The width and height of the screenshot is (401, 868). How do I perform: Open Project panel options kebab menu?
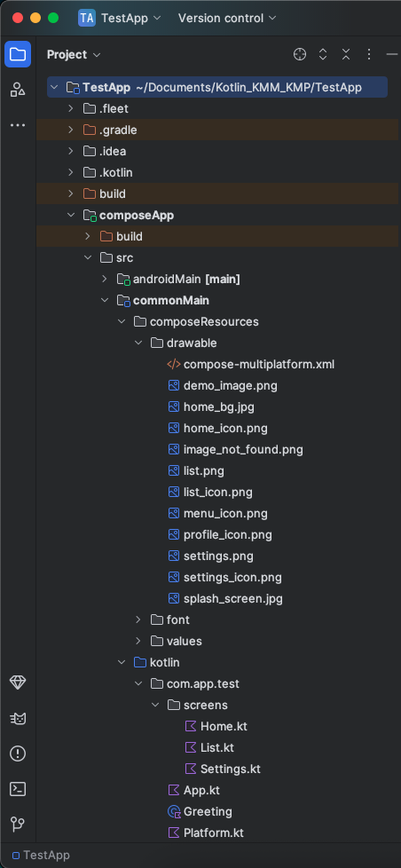(369, 54)
